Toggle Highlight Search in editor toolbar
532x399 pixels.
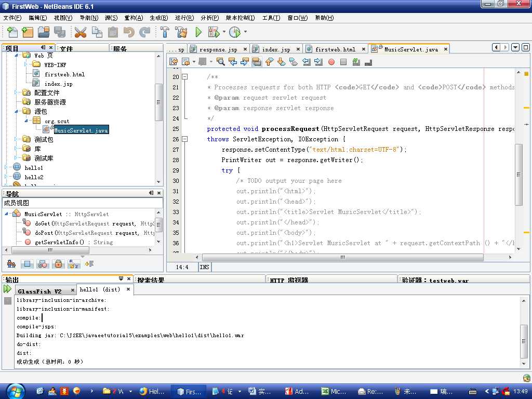(x=257, y=62)
